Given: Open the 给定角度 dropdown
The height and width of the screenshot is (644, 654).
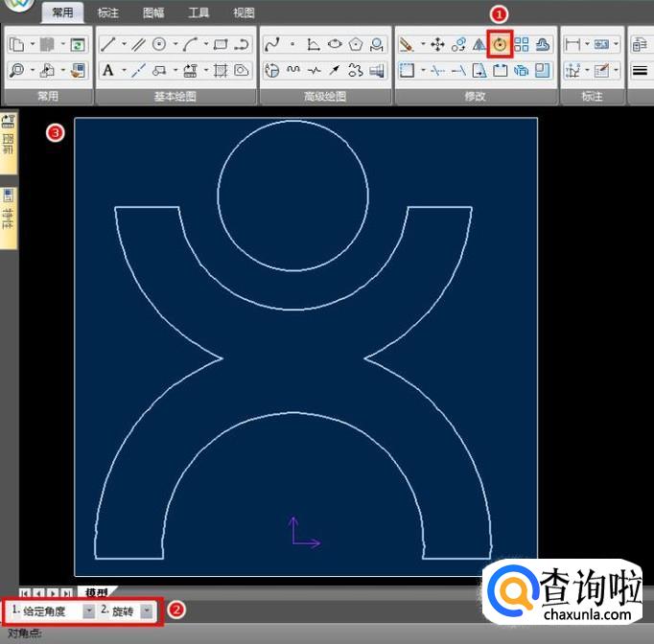Looking at the screenshot, I should [88, 610].
